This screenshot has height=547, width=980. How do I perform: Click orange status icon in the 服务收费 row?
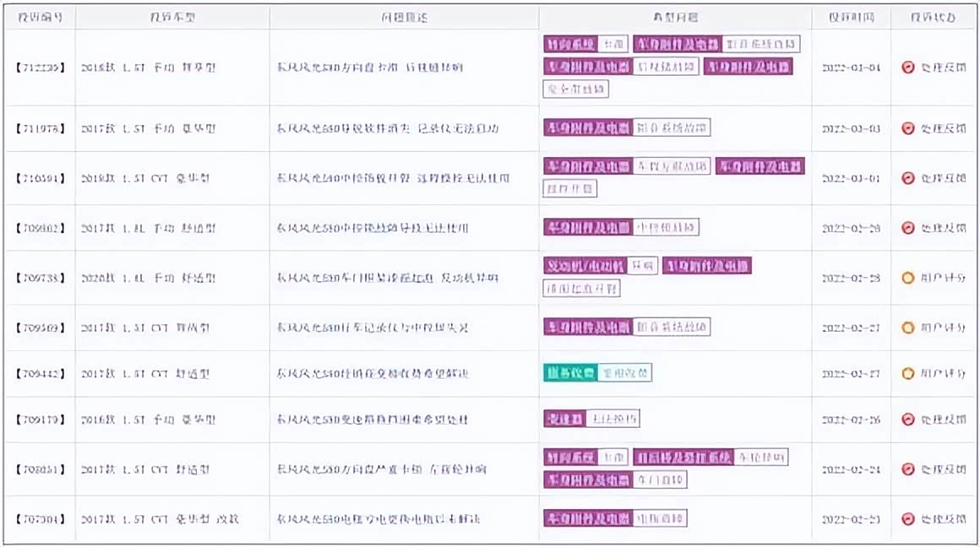(908, 373)
